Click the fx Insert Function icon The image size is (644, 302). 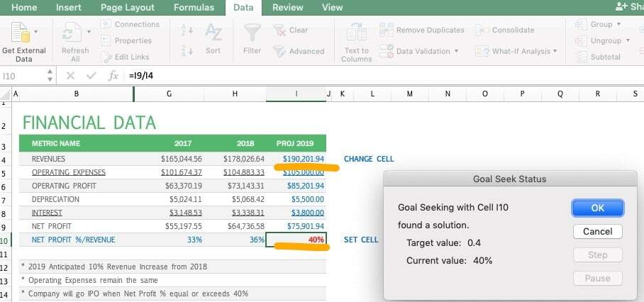(x=113, y=76)
